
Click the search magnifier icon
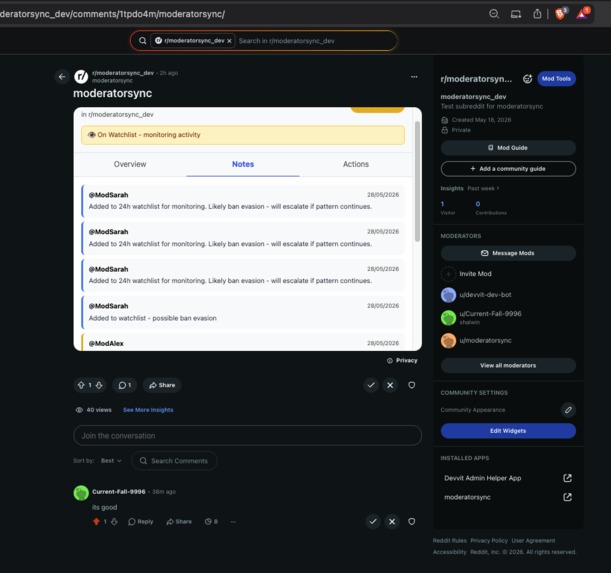point(143,41)
